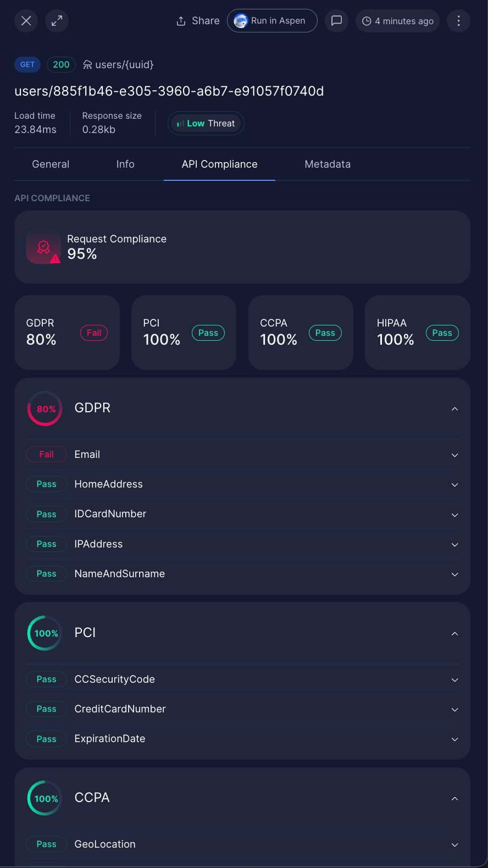Viewport: 488px width, 868px height.
Task: Expand the CreditCardNumber check details
Action: 454,709
